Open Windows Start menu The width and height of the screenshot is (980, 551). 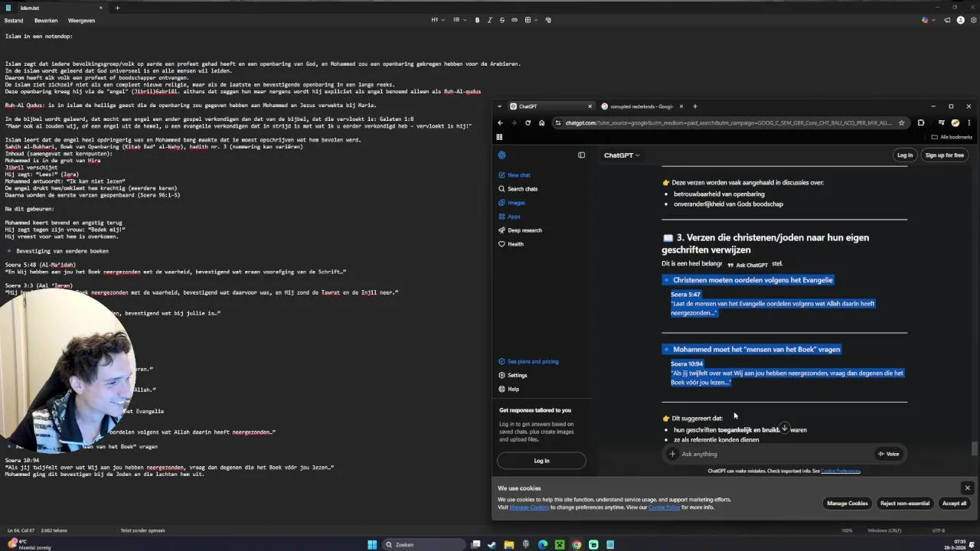click(372, 545)
